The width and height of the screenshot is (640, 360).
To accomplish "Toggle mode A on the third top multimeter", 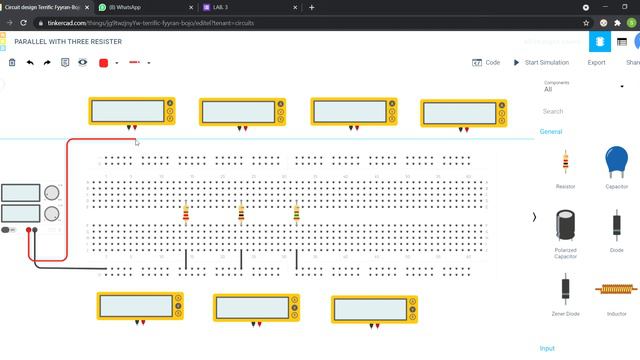I will [x=392, y=103].
